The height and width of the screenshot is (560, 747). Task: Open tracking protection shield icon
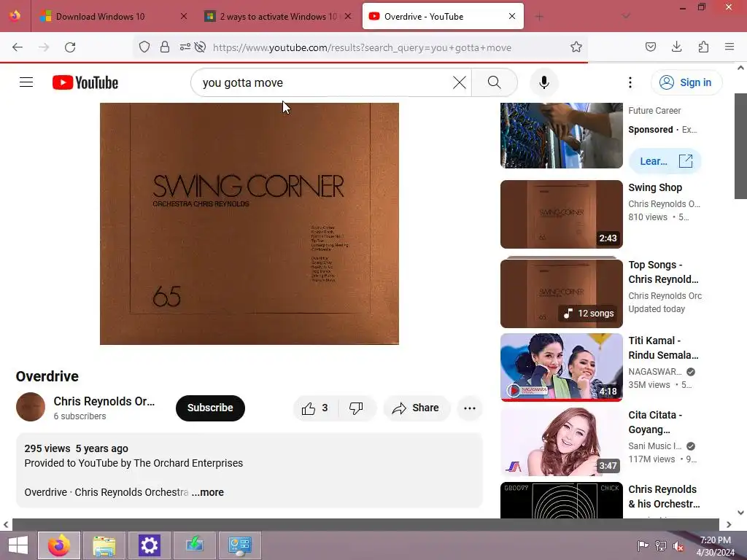tap(144, 47)
